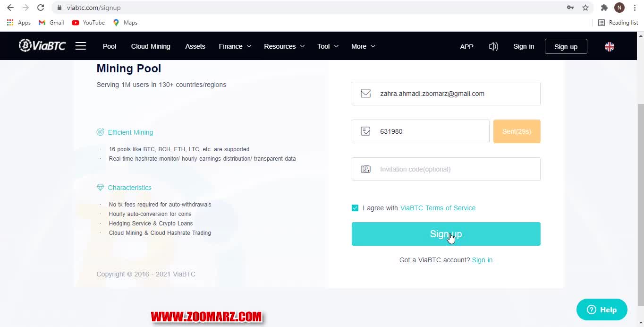
Task: Open the ViaBTC Terms of Service link
Action: coord(438,208)
